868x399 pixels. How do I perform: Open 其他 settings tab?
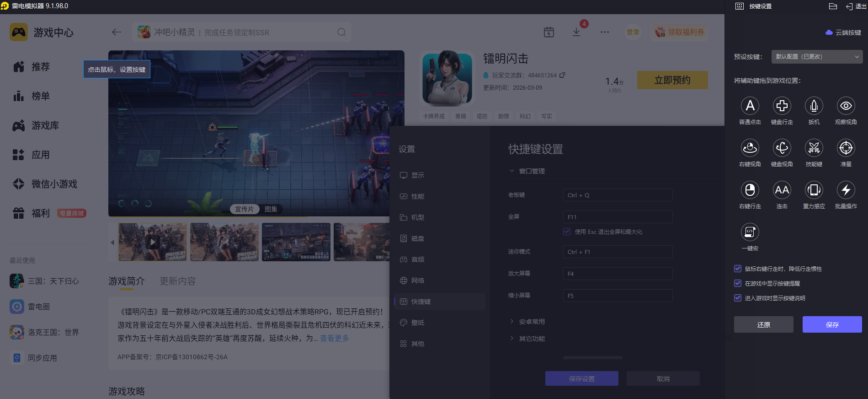pos(440,344)
